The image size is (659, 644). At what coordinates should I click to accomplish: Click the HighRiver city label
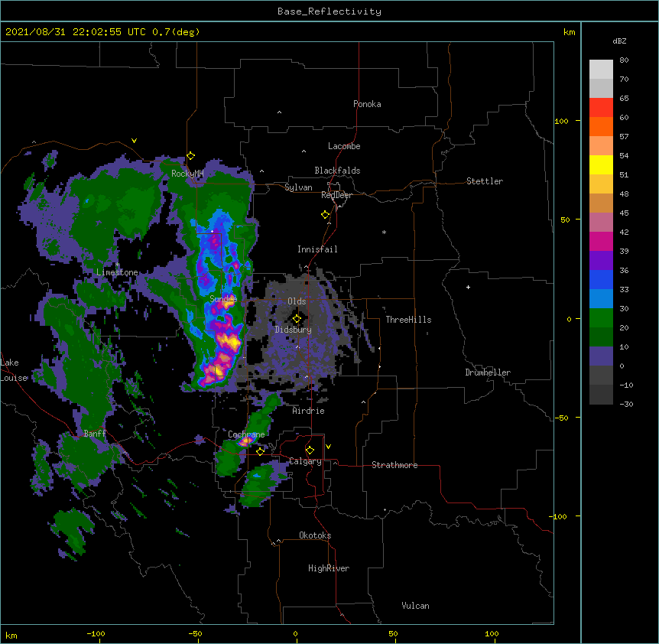coord(329,568)
